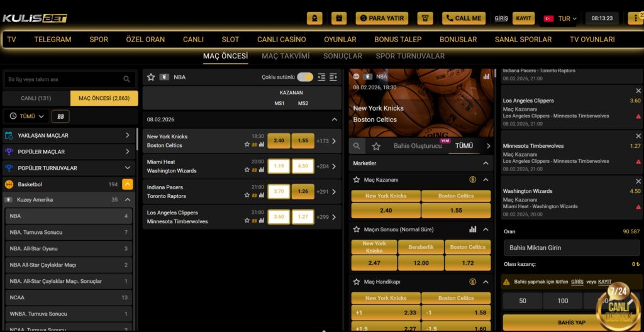Switch to CANLI (131) live toggle
644x332 pixels.
point(36,98)
